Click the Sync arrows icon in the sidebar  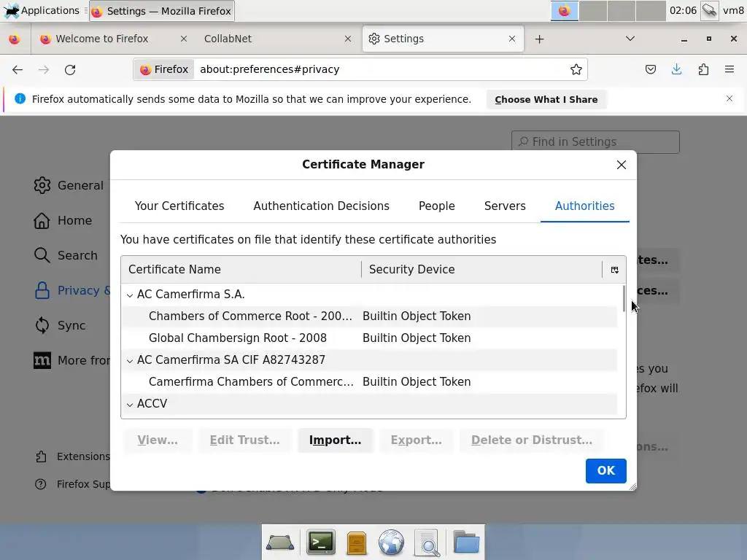coord(42,325)
